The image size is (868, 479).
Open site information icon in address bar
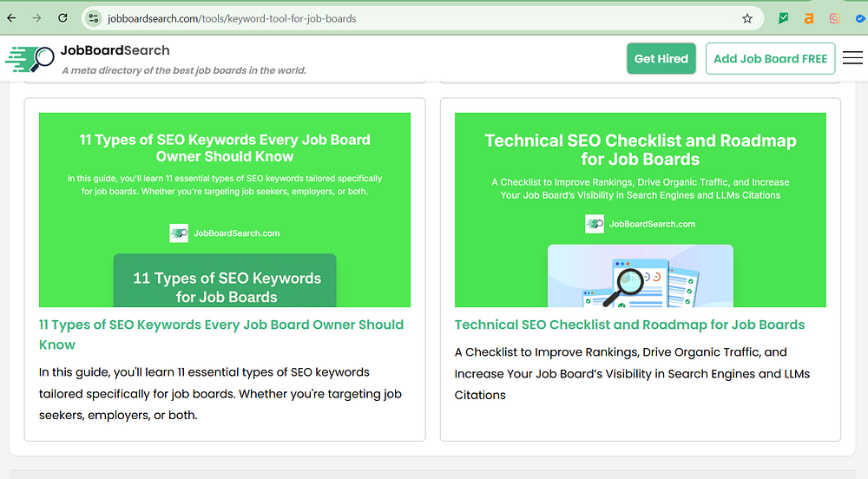click(x=94, y=18)
